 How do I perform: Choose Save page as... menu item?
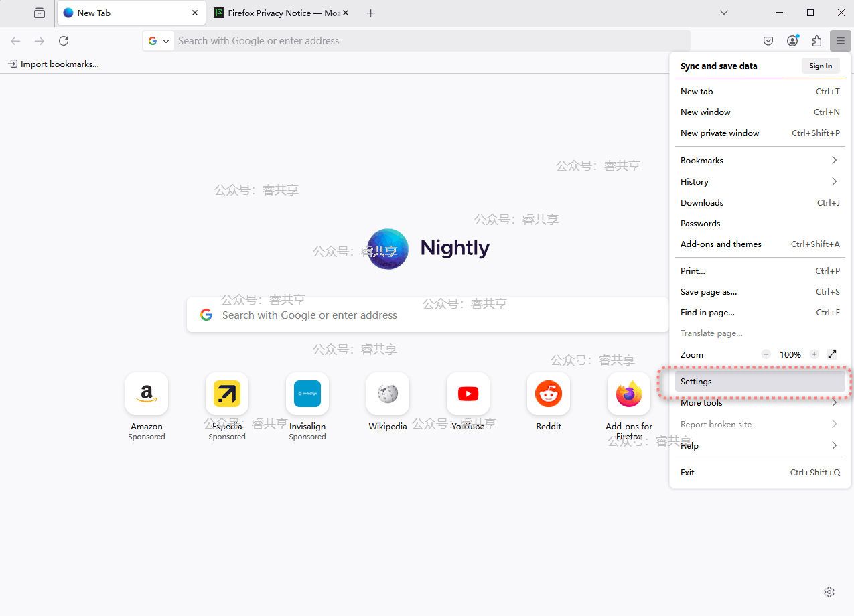click(760, 292)
